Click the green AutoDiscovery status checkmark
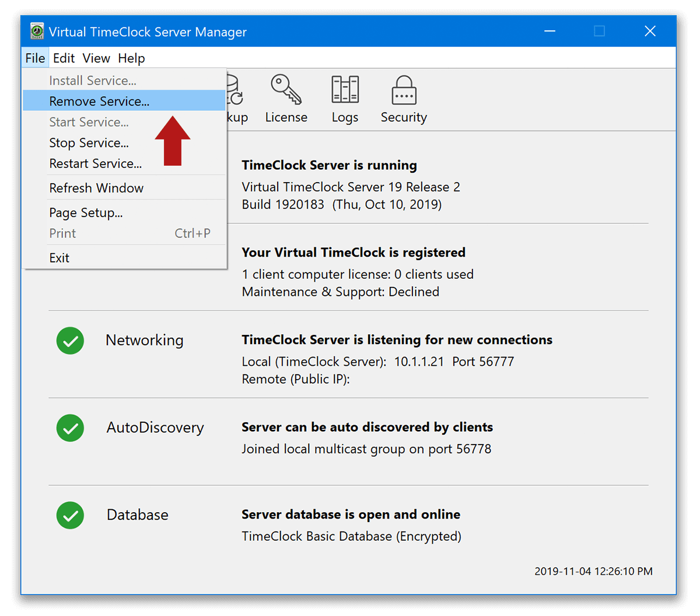The height and width of the screenshot is (616, 700). [x=70, y=428]
